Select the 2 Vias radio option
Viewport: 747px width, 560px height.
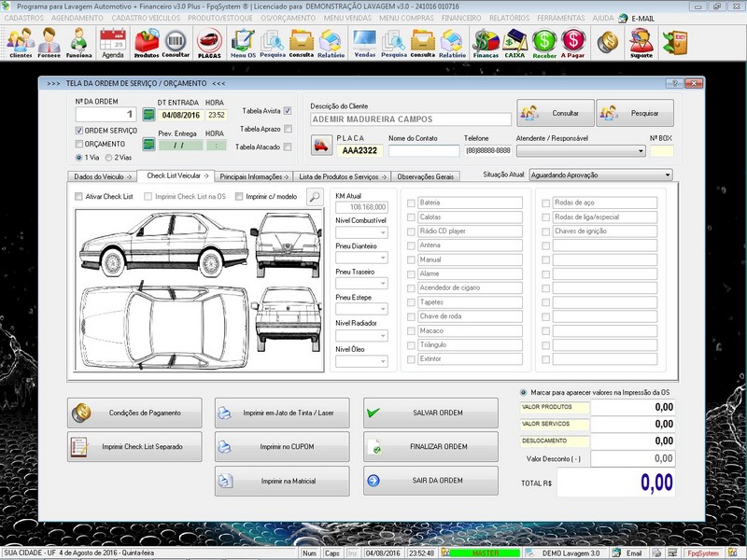[110, 158]
